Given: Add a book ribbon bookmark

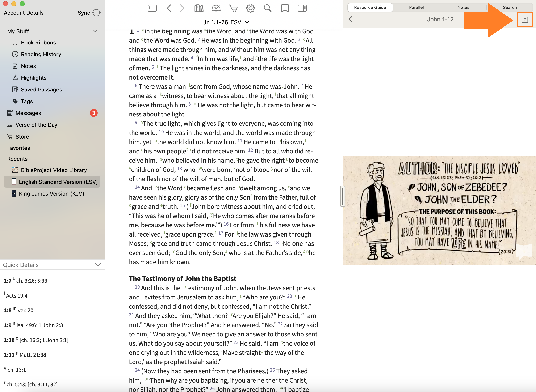Looking at the screenshot, I should click(x=285, y=8).
